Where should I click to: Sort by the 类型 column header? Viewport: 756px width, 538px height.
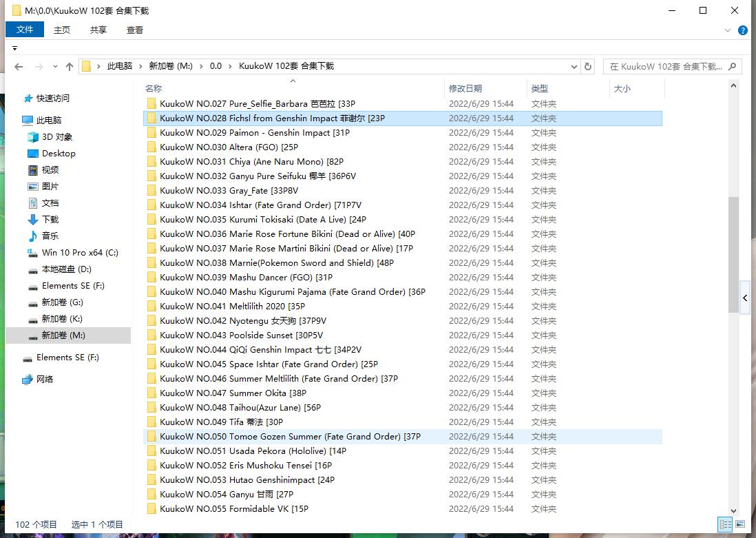pos(540,88)
